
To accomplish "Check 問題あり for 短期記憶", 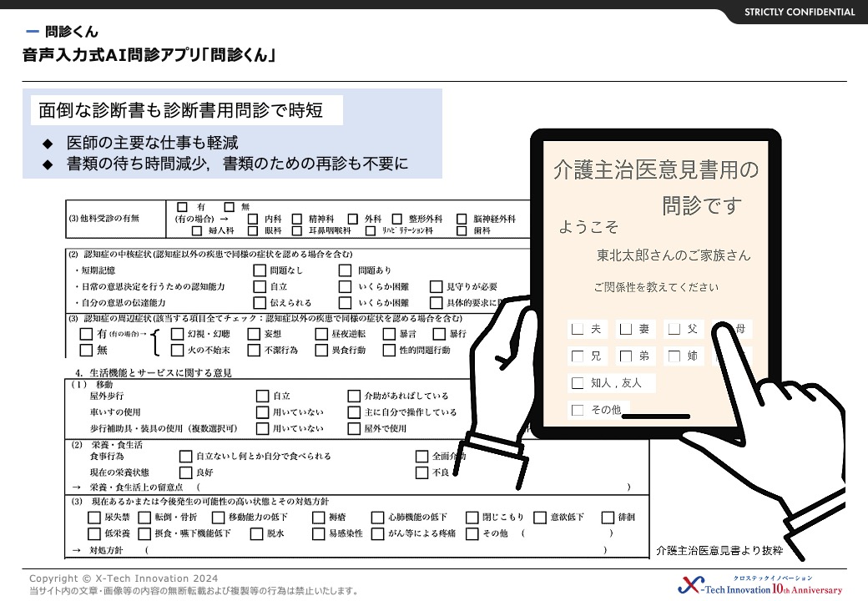I will tap(345, 270).
